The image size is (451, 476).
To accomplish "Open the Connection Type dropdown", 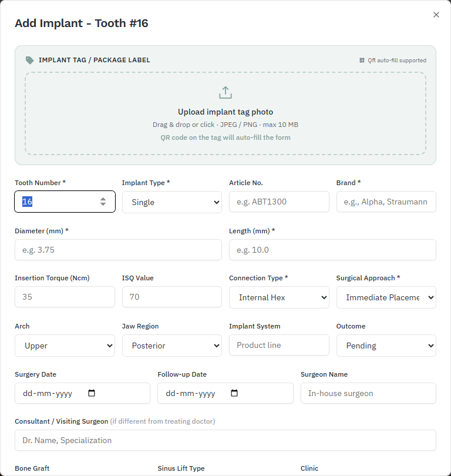I will (279, 297).
